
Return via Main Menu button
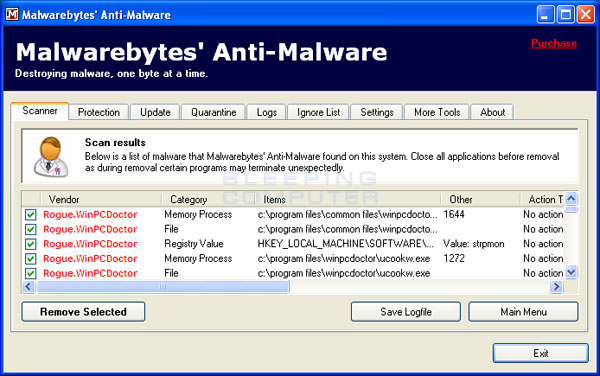523,312
